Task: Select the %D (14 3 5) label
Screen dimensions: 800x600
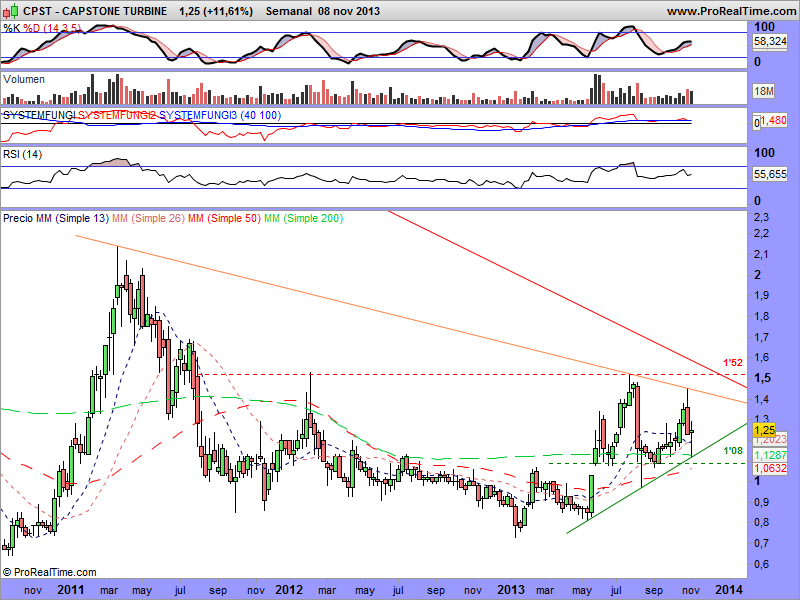Action: pos(52,28)
